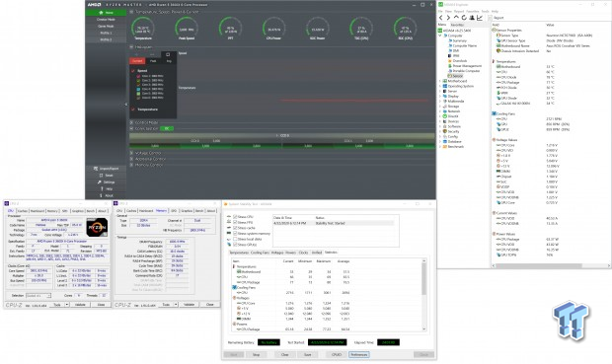Click the Stop button in stability test
This screenshot has height=364, width=612.
pyautogui.click(x=256, y=355)
